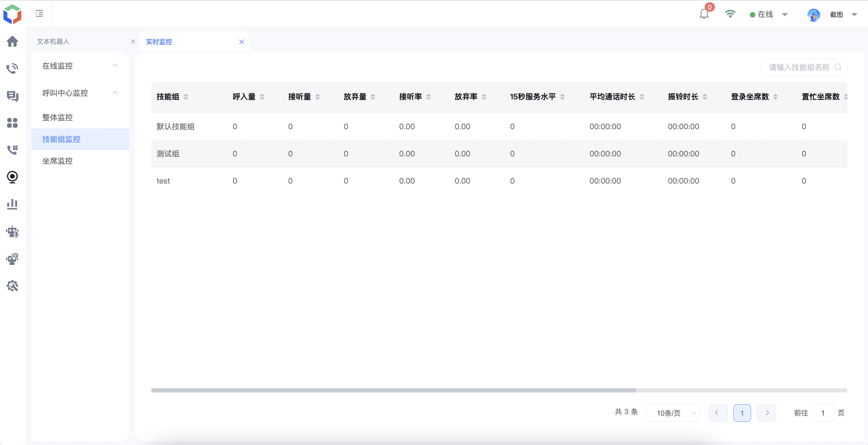Sort by 平均通话时长 column
Image resolution: width=868 pixels, height=445 pixels.
(x=642, y=97)
